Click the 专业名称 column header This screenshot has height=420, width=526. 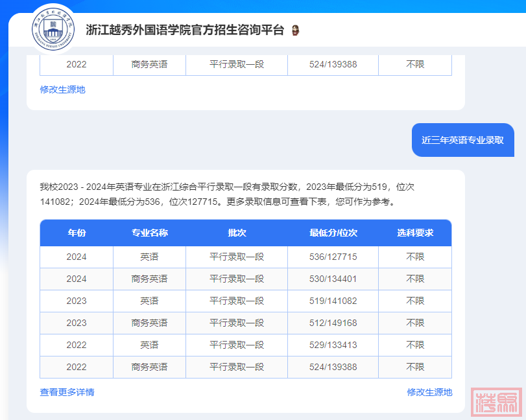pyautogui.click(x=149, y=233)
